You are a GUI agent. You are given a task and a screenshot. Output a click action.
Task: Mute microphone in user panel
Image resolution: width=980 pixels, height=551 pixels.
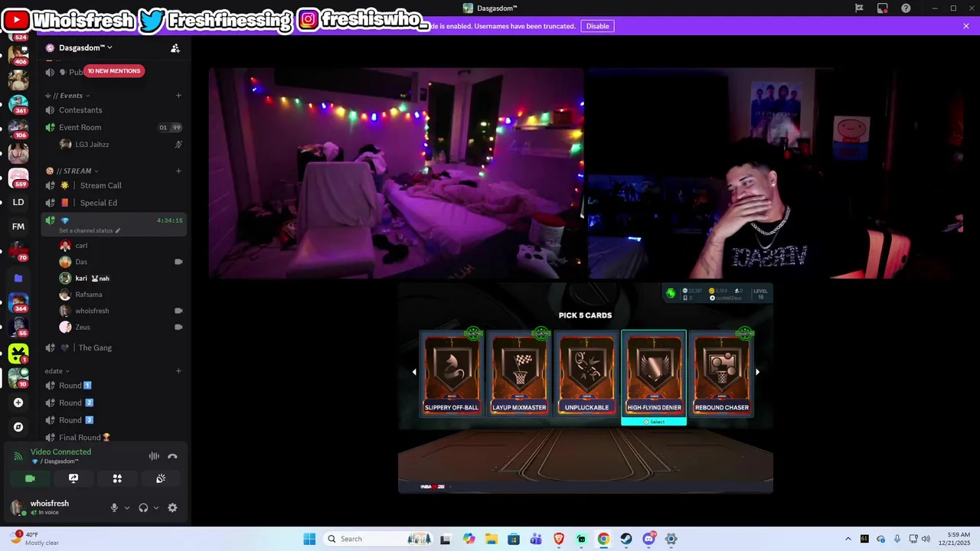[114, 507]
